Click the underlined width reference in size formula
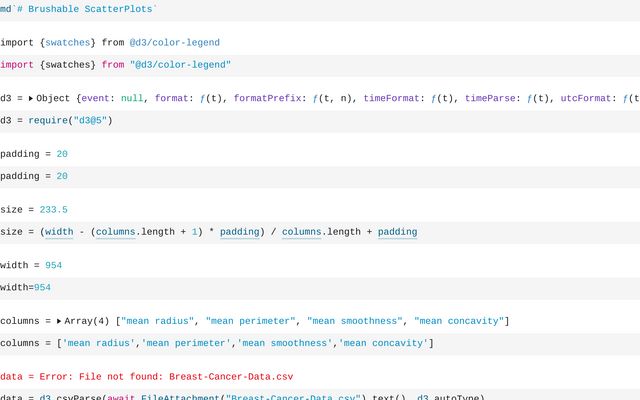The height and width of the screenshot is (400, 640). click(59, 232)
